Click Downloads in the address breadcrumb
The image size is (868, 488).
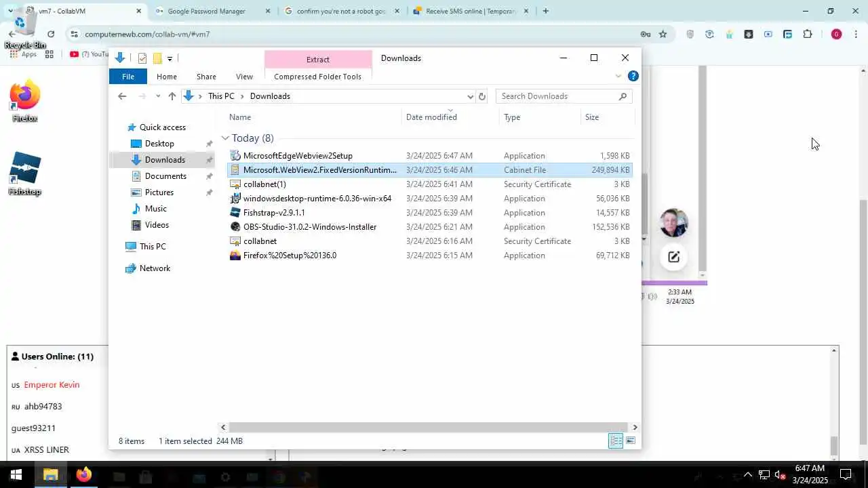point(270,96)
